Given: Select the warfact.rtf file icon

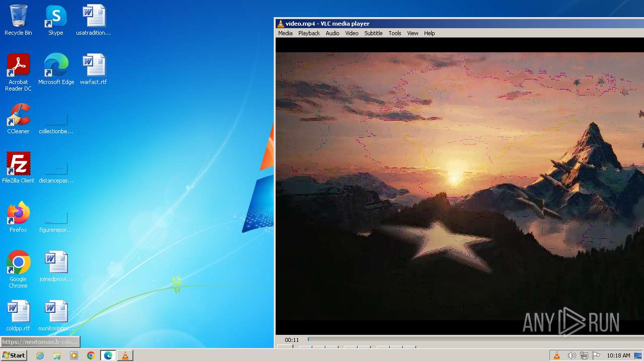Looking at the screenshot, I should pos(94,69).
